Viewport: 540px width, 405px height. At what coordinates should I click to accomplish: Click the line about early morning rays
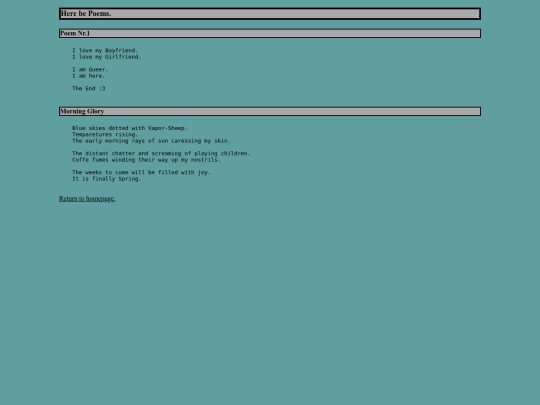pos(151,141)
